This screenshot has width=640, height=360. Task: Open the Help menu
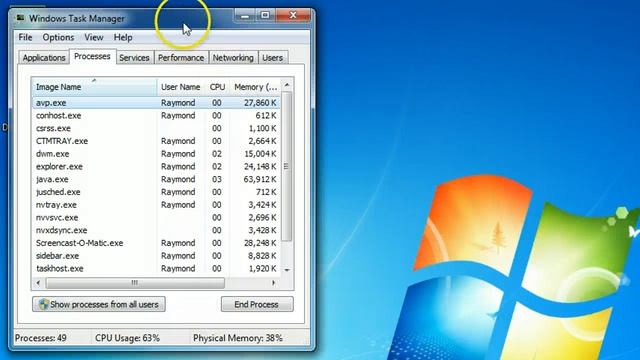123,38
